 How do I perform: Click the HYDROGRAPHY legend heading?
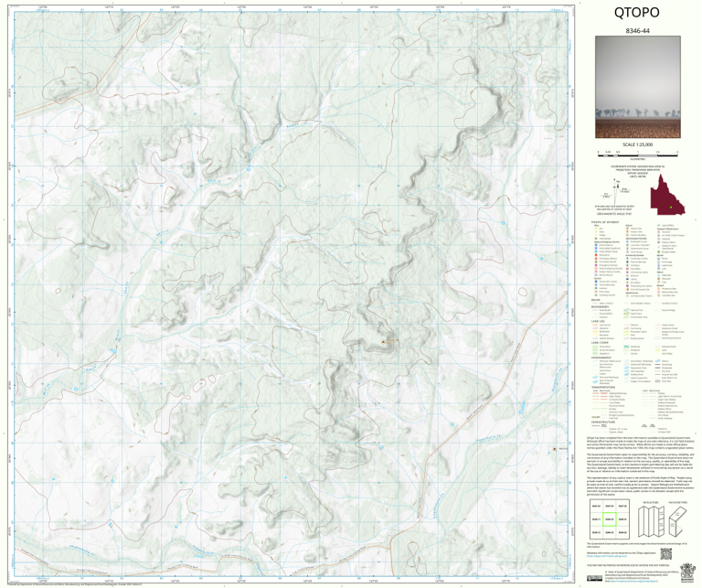tap(602, 358)
